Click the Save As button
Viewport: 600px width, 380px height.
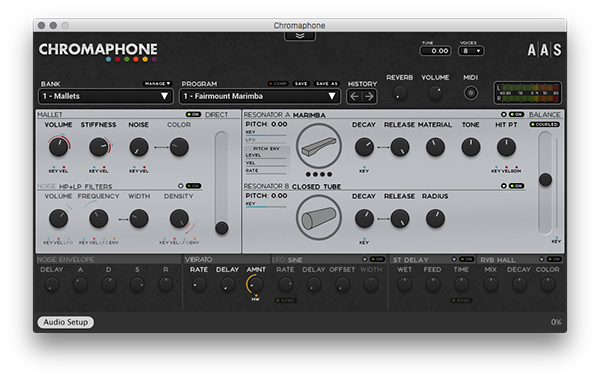pyautogui.click(x=327, y=83)
